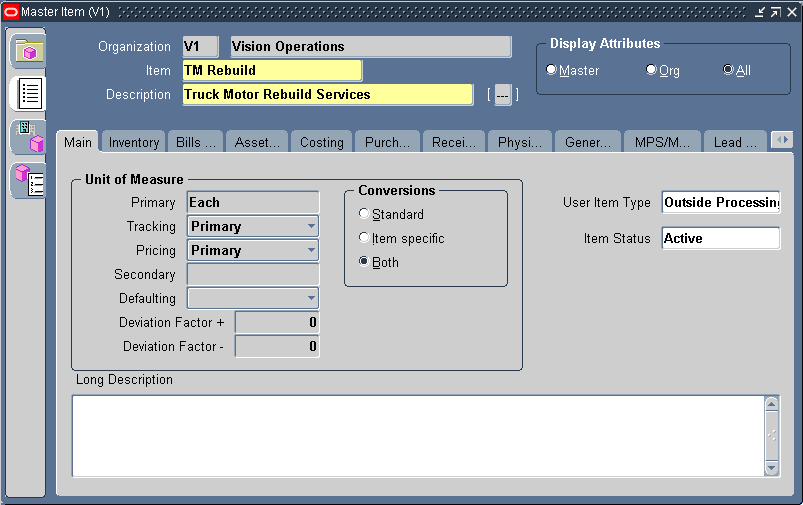
Task: Open the organization assignment icon in sidebar
Action: point(29,137)
